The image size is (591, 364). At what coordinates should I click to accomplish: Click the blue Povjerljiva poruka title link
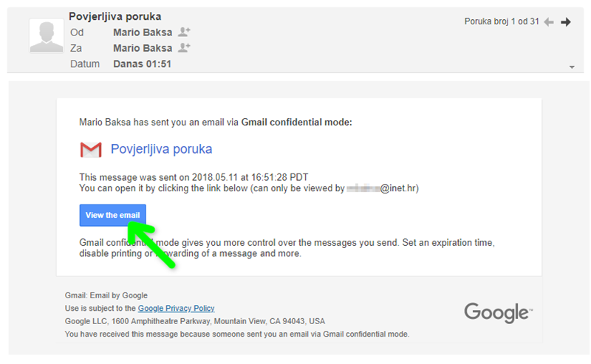[161, 149]
